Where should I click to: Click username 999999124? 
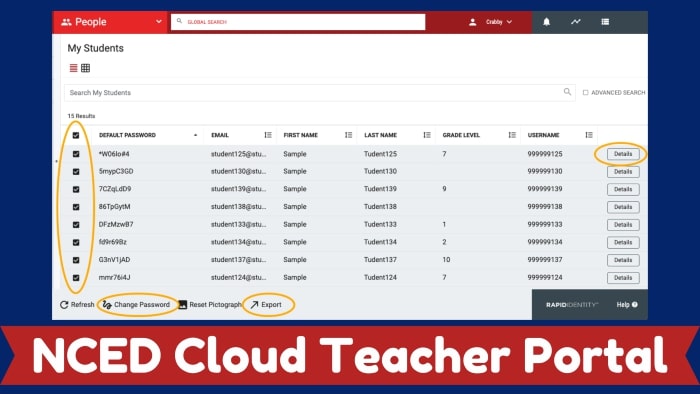pos(545,278)
